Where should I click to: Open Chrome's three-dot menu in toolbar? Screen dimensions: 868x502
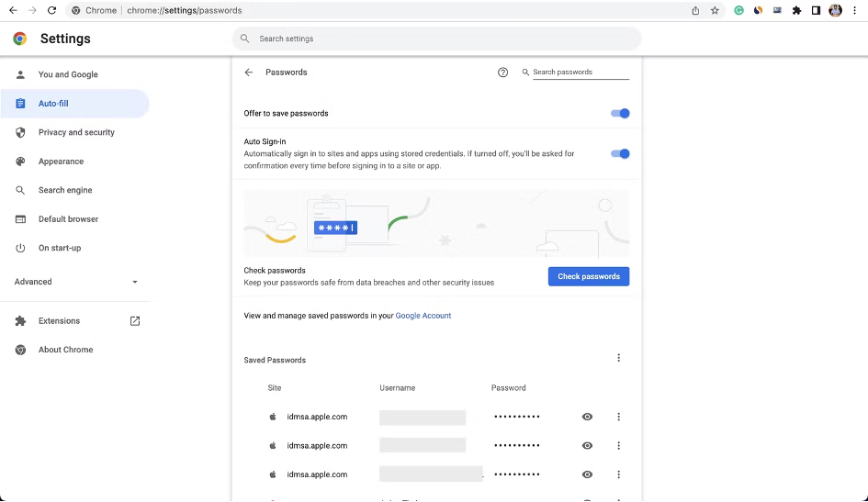[854, 10]
